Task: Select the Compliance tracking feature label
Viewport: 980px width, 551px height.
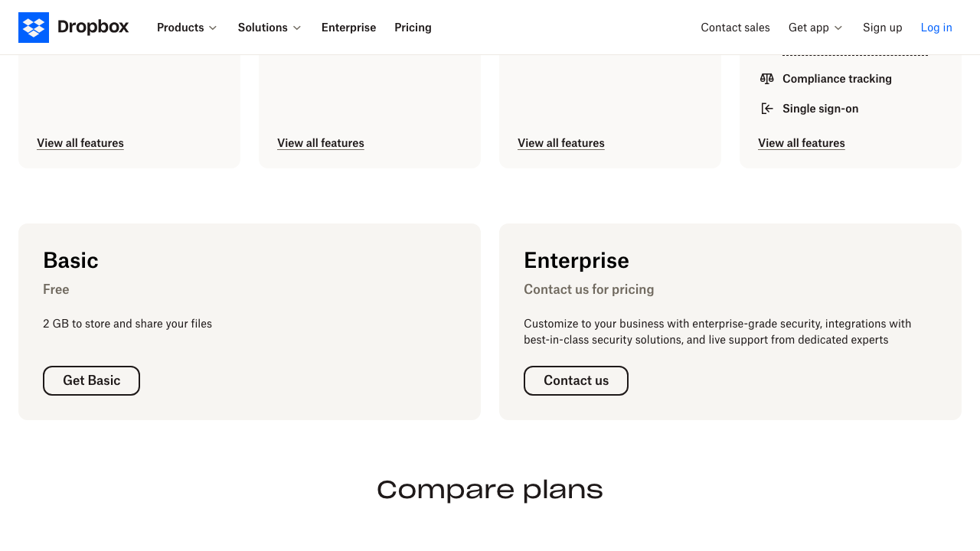Action: 836,79
